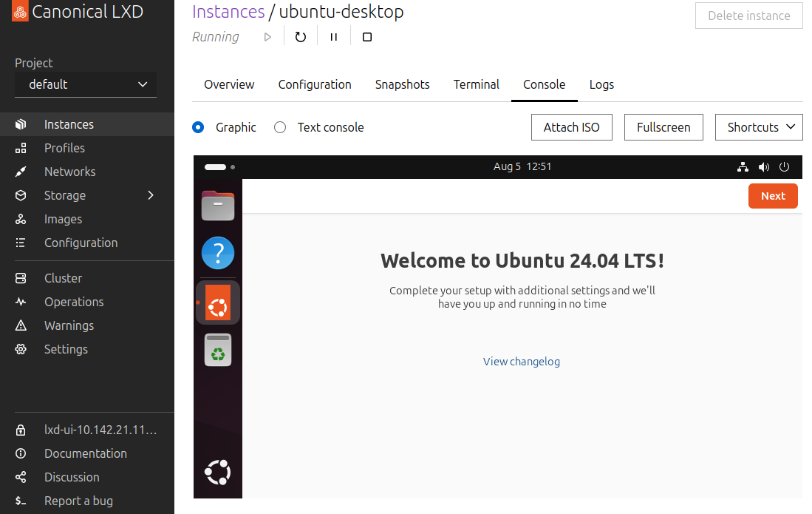
Task: Switch to the Terminal tab
Action: tap(477, 84)
